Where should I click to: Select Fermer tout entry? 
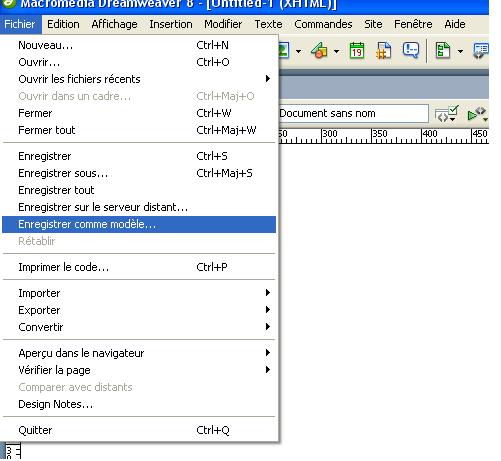tap(139, 130)
